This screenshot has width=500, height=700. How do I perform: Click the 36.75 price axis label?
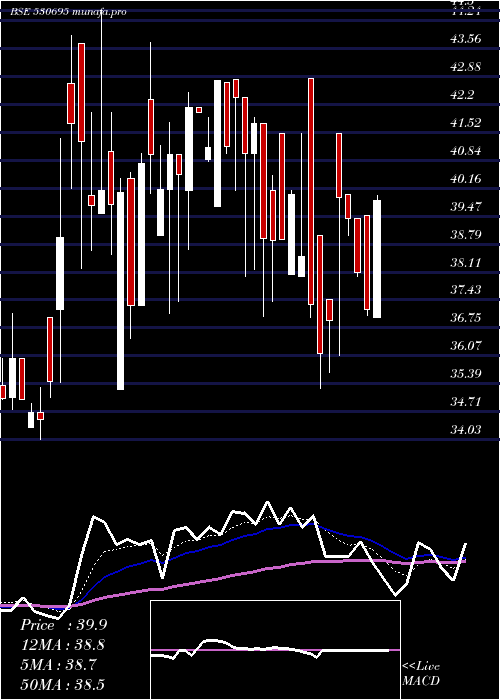tap(466, 318)
